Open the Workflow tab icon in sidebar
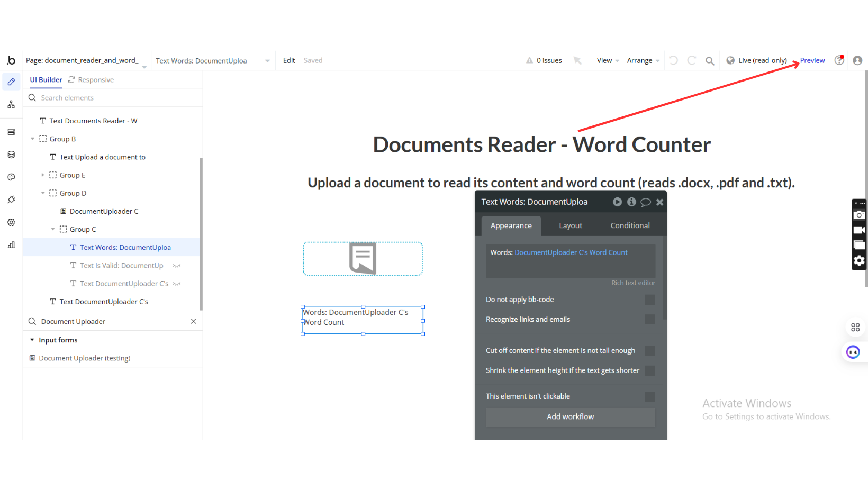Image resolution: width=868 pixels, height=489 pixels. point(11,105)
